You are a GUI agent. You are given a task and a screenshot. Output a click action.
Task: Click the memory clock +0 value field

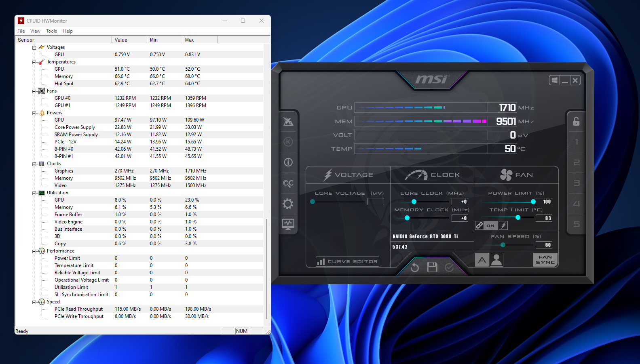click(459, 218)
